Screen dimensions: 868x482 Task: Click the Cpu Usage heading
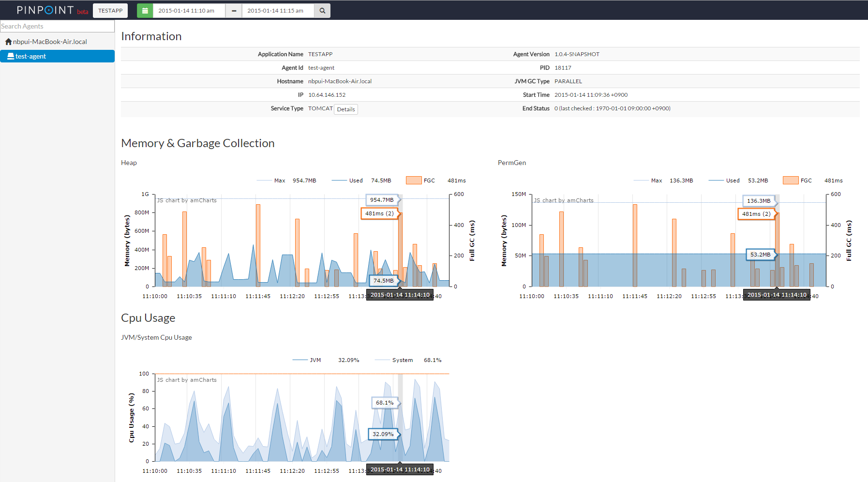(148, 318)
